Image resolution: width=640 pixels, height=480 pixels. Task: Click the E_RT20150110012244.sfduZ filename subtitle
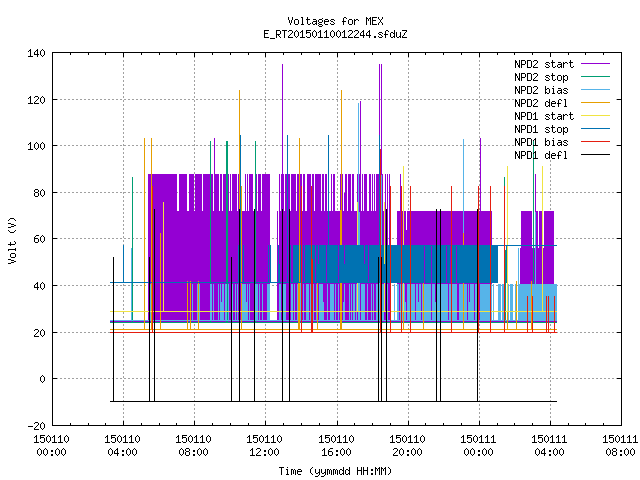click(335, 34)
